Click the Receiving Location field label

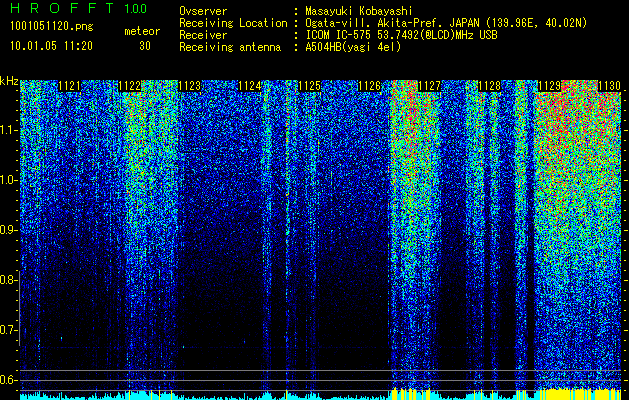point(233,23)
